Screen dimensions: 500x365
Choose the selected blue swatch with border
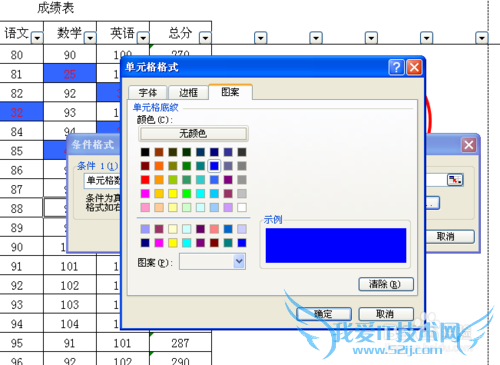click(214, 166)
